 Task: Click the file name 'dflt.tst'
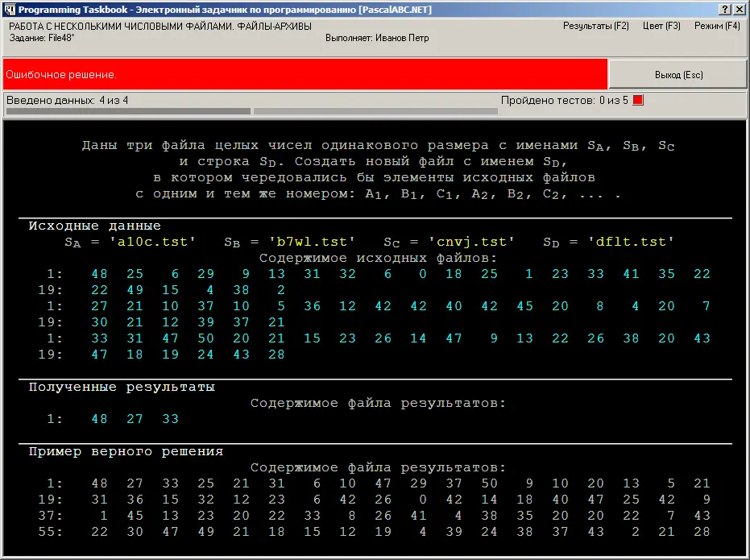coord(631,242)
